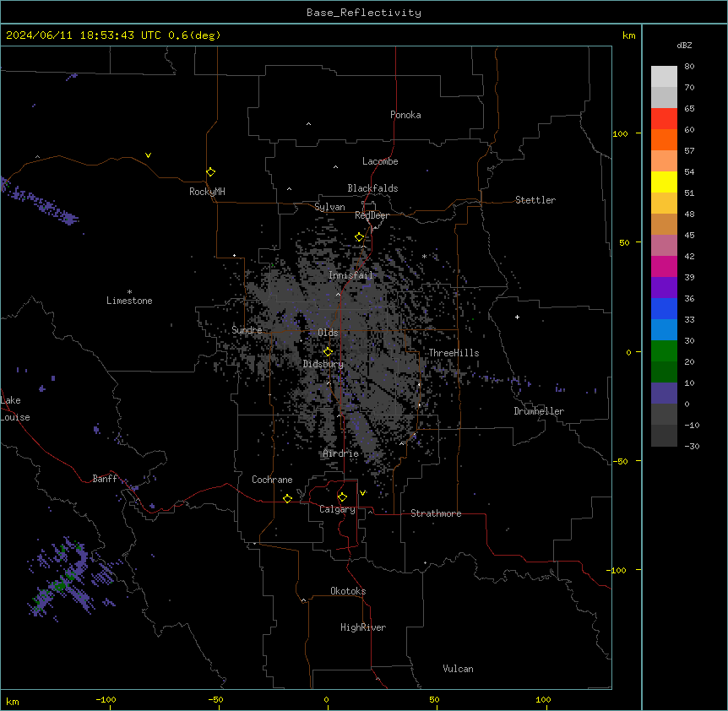Click the yellow station marker at Olds-Didsbury

point(328,352)
